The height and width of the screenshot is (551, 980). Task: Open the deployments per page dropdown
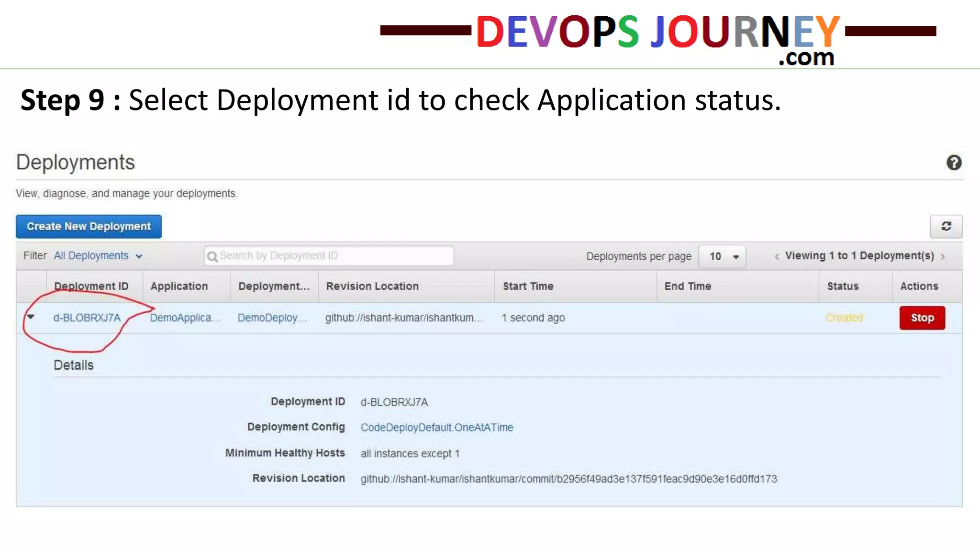point(722,256)
